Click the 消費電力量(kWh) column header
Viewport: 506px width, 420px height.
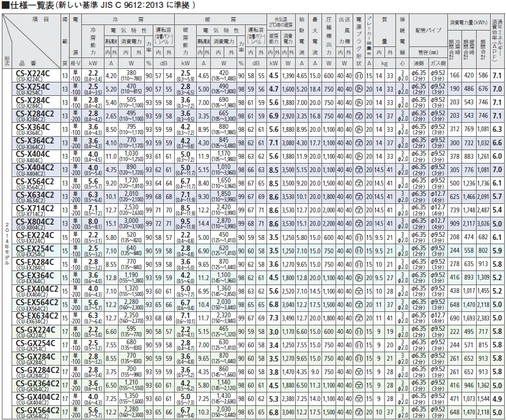click(x=469, y=23)
